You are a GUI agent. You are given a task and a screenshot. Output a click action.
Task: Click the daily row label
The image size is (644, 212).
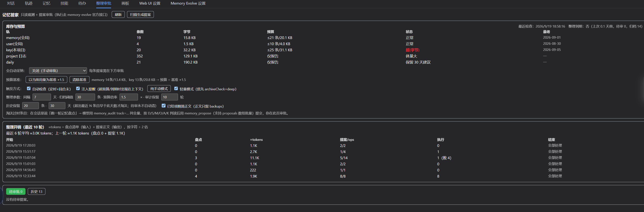[x=10, y=62]
